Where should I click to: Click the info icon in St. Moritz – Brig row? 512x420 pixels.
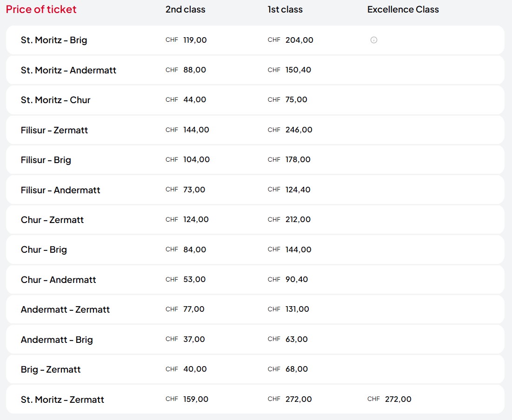click(x=374, y=40)
